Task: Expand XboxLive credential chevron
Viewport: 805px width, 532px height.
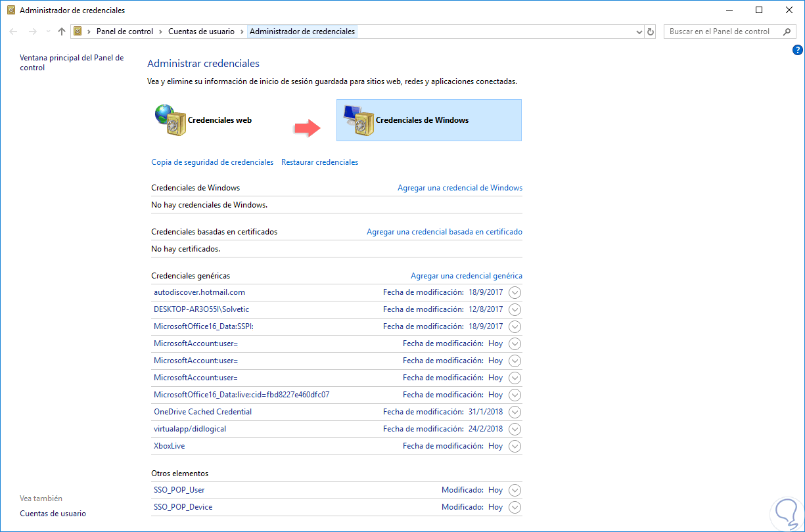Action: tap(515, 446)
